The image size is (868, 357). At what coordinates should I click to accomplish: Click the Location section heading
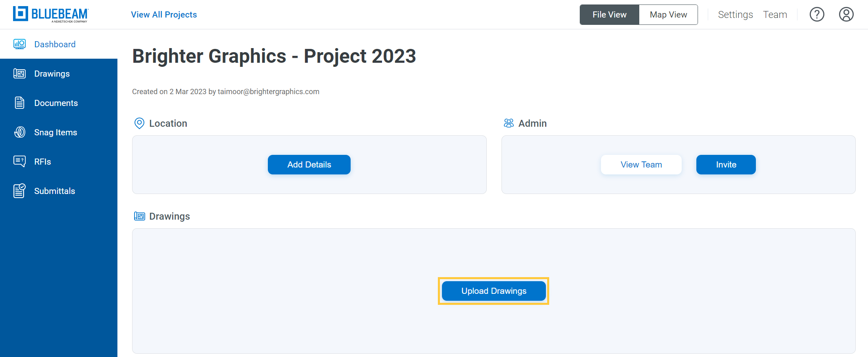pyautogui.click(x=168, y=123)
